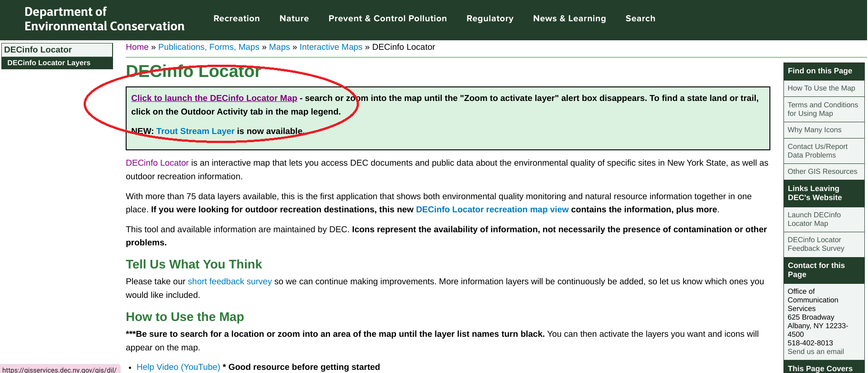Select DECinfo Locator in left sidebar
868x373 pixels.
coord(57,50)
